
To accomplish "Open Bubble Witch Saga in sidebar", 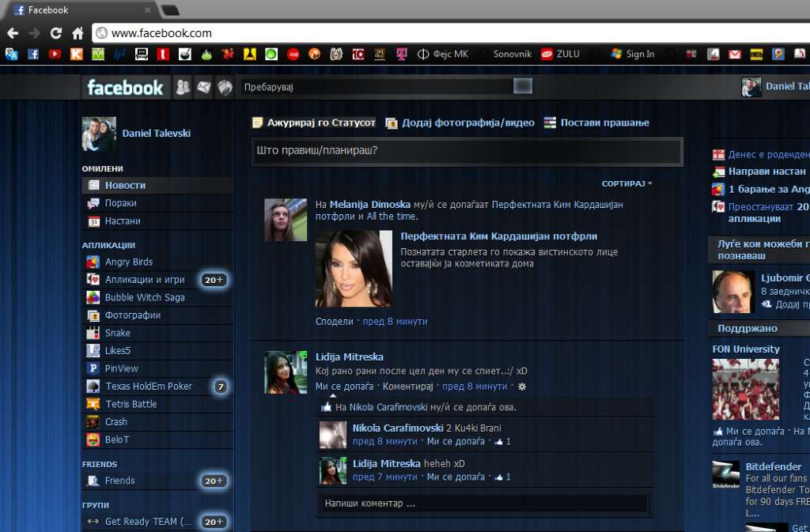I will tap(145, 298).
